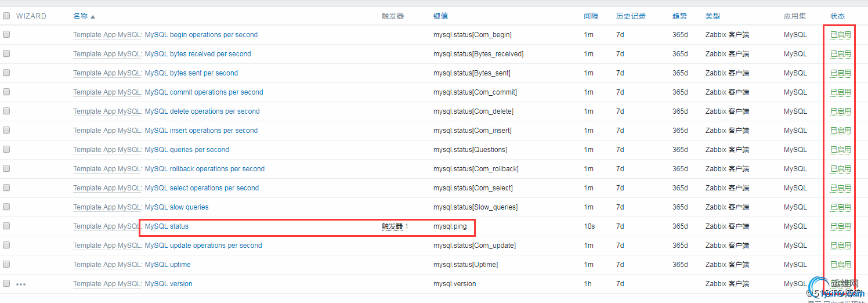Select key text mysql.status[Slow_queries]
This screenshot has width=868, height=303.
point(475,207)
